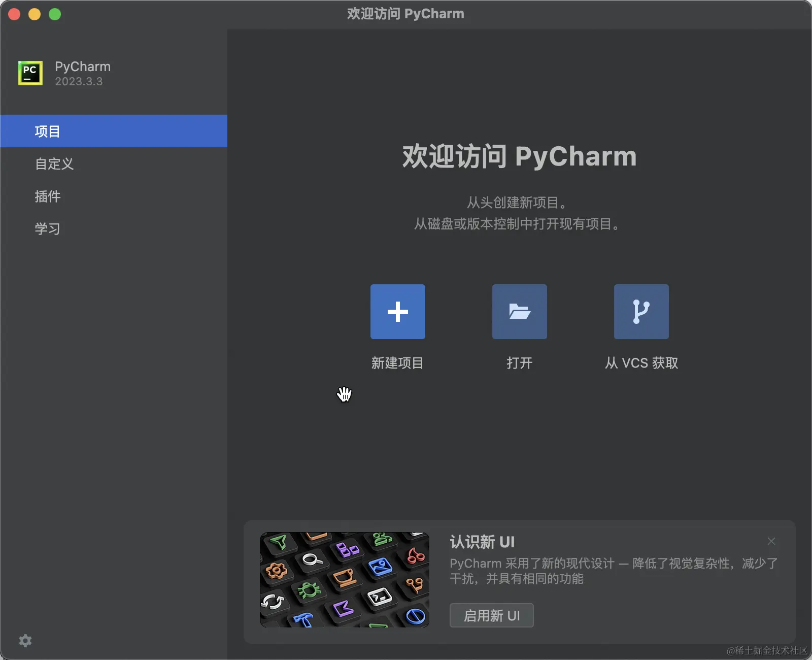Click the 从 VCS 获取 label
The image size is (812, 660).
click(641, 363)
